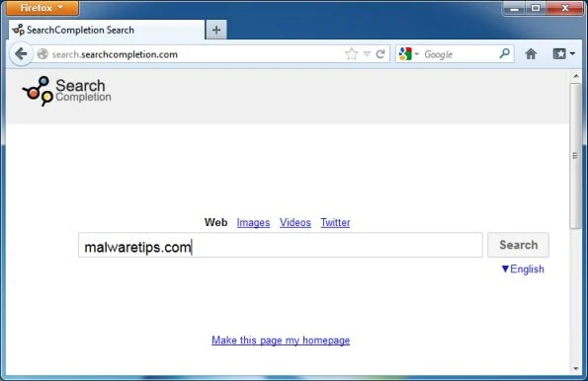Minimize the Firefox window
The width and height of the screenshot is (588, 381).
pos(515,8)
